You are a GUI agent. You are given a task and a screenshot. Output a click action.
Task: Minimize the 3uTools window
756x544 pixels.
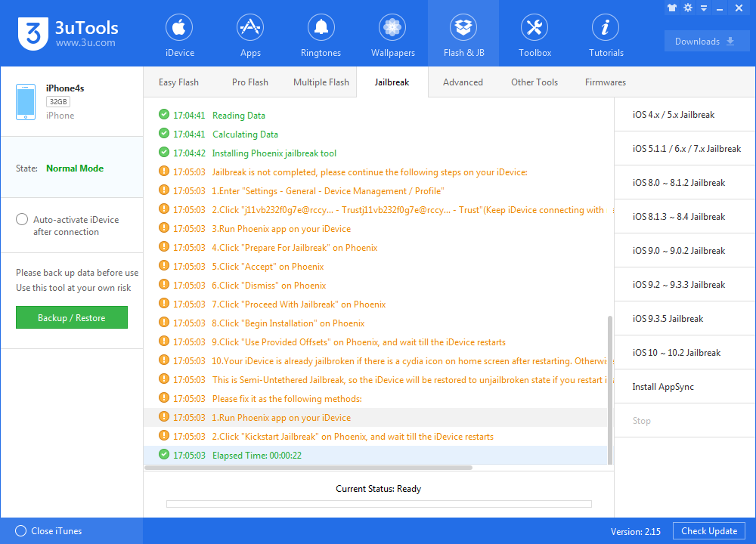click(720, 8)
